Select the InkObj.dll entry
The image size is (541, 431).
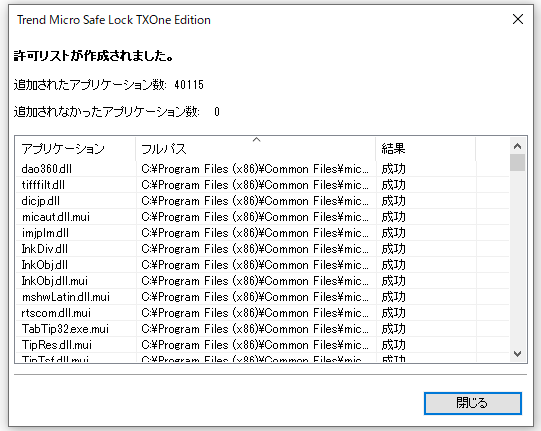pos(262,265)
